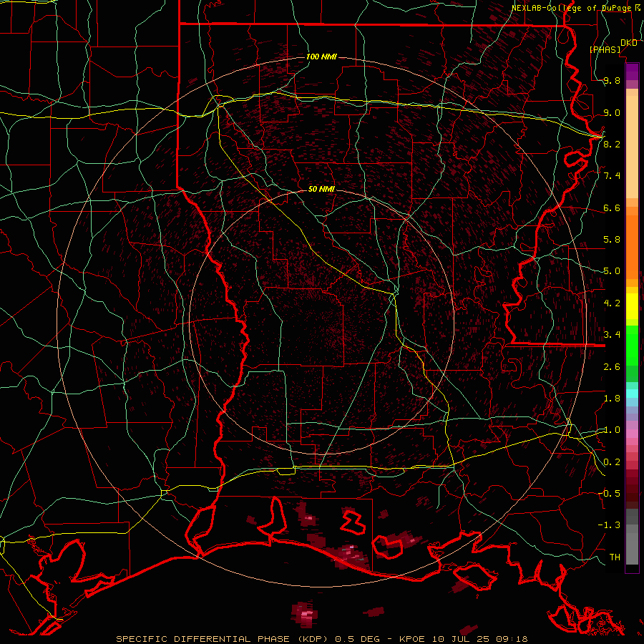The image size is (644, 644).
Task: Click the 9.0 value on the color scale
Action: click(612, 112)
